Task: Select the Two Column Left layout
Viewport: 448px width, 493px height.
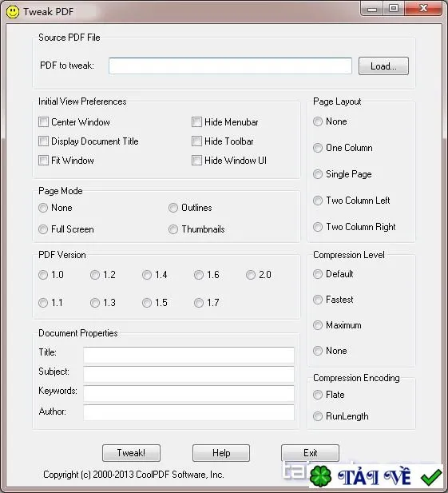Action: [318, 201]
